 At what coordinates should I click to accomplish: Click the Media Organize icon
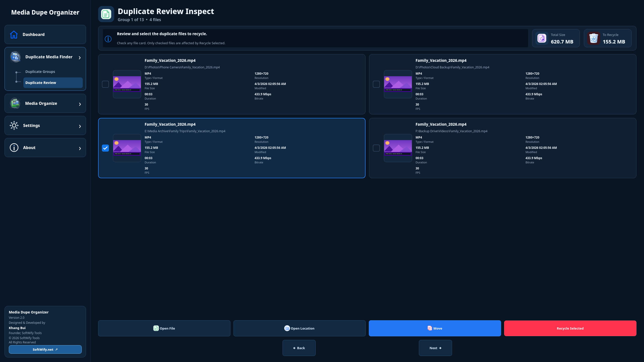15,103
